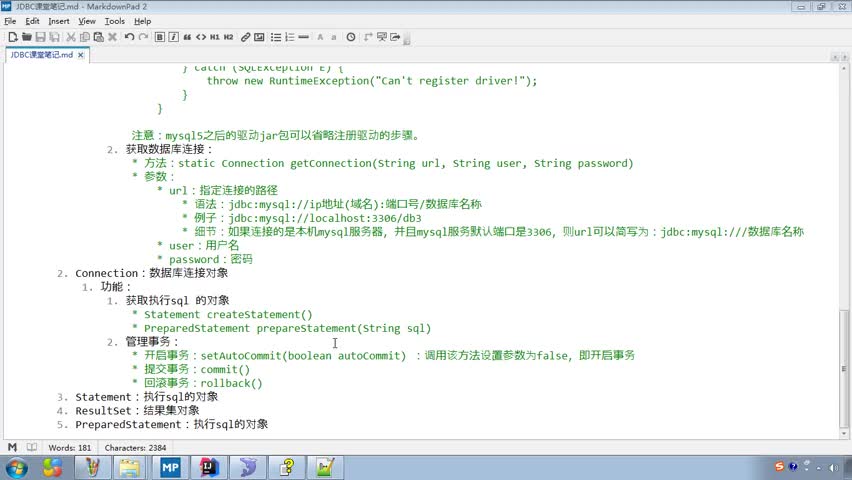Insert an ordered numbered list
852x480 pixels.
point(290,37)
